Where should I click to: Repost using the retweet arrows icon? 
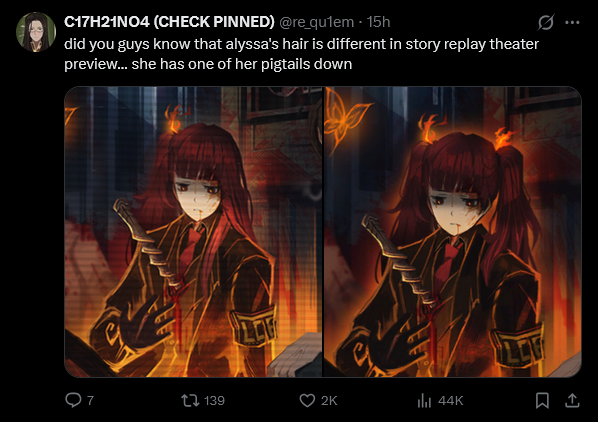(x=190, y=400)
